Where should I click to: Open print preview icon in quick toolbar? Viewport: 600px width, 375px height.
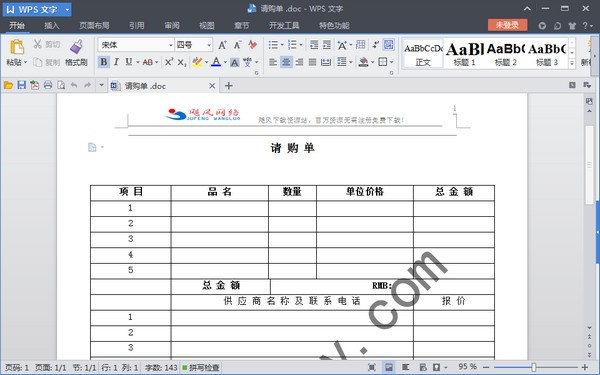(61, 85)
